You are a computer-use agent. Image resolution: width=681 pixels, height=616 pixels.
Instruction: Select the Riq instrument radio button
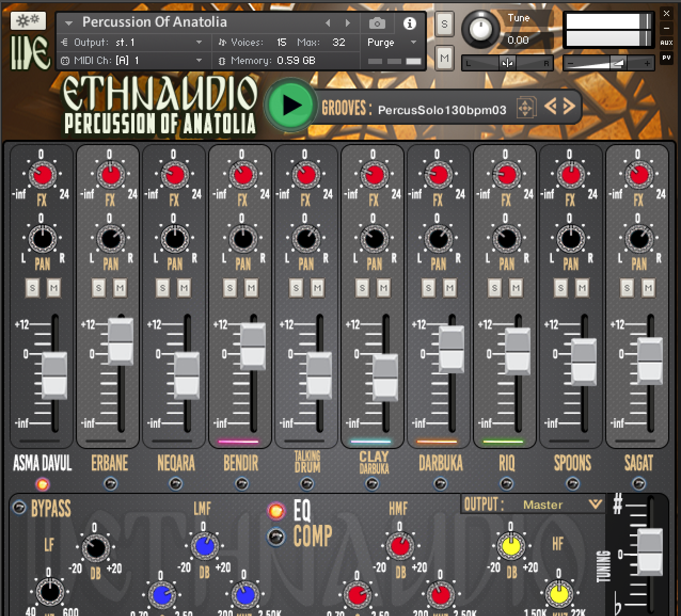pyautogui.click(x=506, y=484)
